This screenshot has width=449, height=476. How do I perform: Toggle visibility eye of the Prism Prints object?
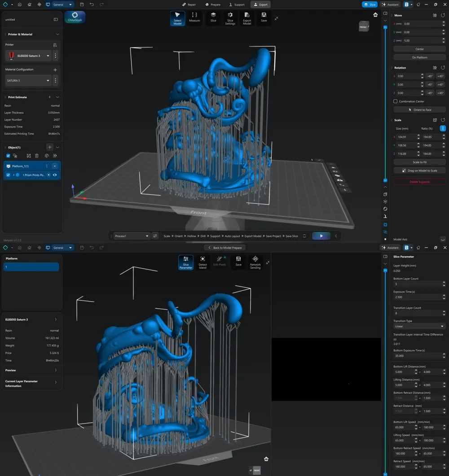[55, 175]
